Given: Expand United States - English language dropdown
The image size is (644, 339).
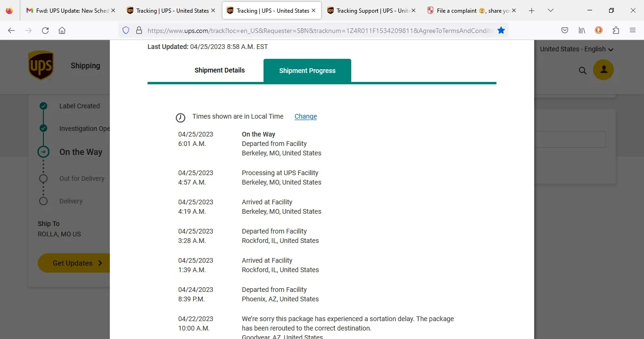Looking at the screenshot, I should pyautogui.click(x=576, y=49).
